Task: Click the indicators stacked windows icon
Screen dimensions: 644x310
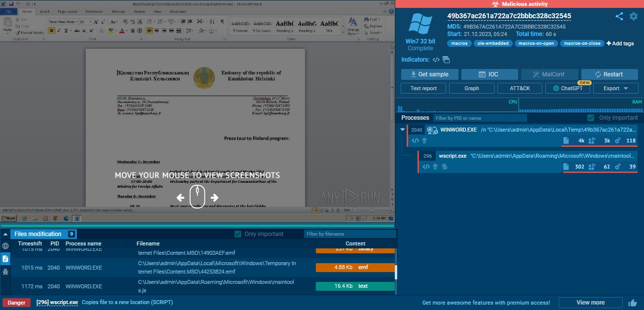Action: point(446,60)
